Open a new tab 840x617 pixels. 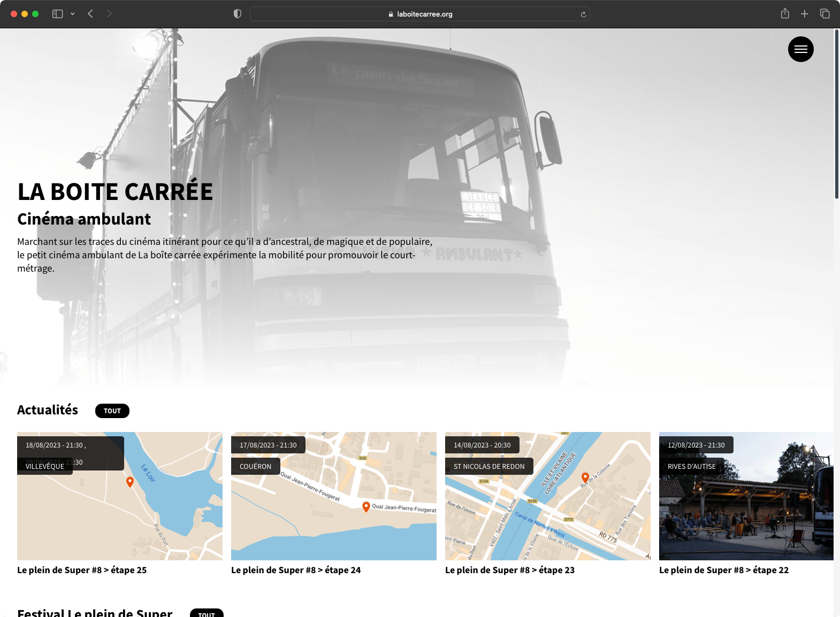(804, 14)
